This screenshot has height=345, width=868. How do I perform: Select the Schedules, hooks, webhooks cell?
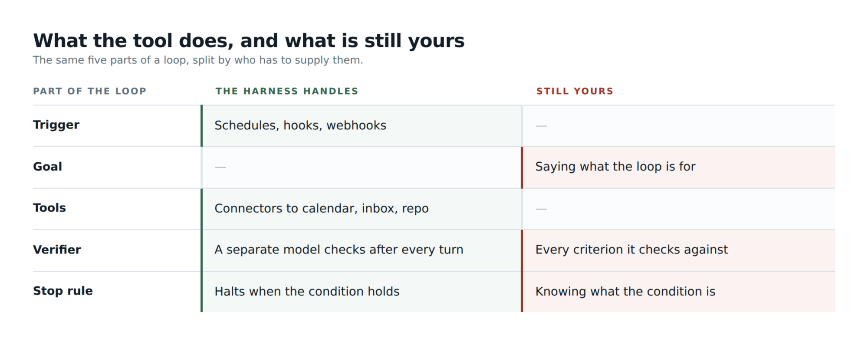coord(362,125)
